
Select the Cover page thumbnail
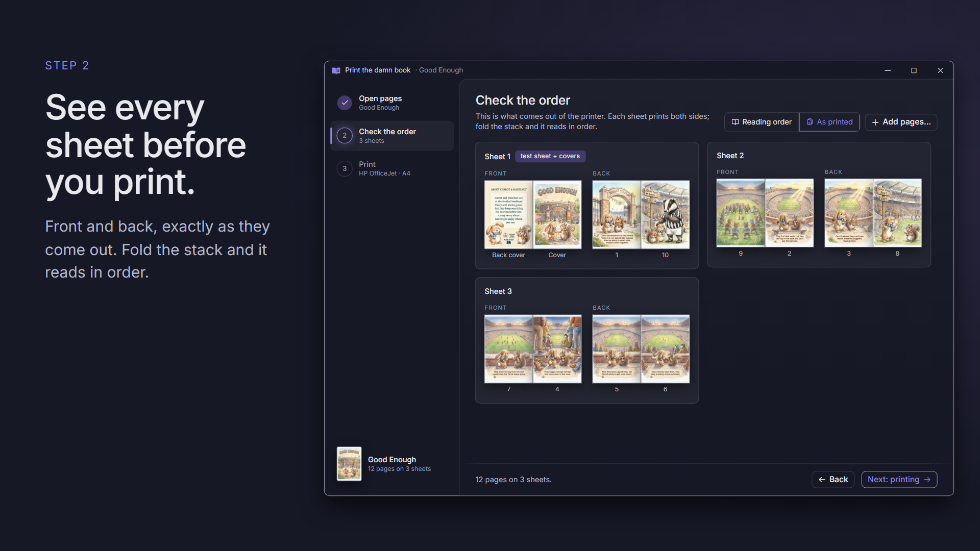pos(557,214)
